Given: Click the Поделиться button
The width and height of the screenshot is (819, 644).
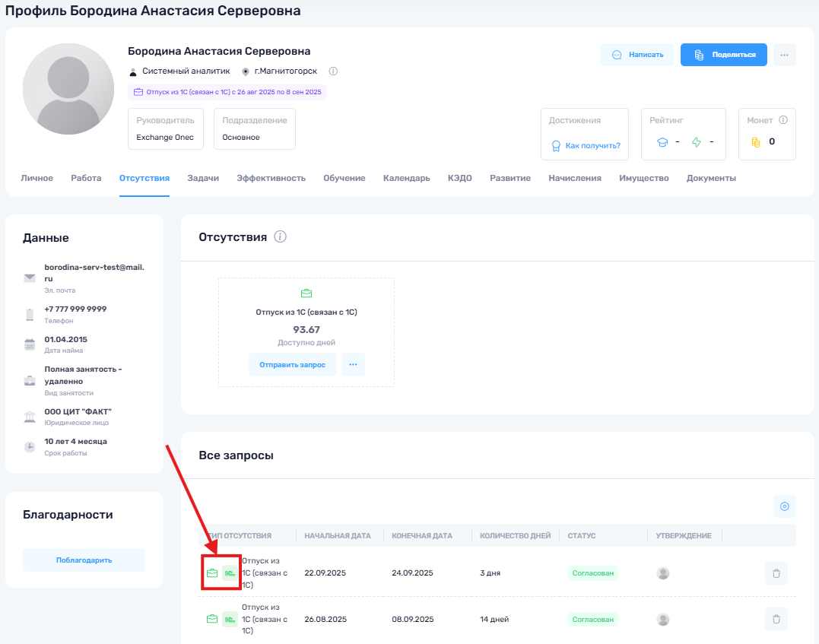Looking at the screenshot, I should point(724,55).
